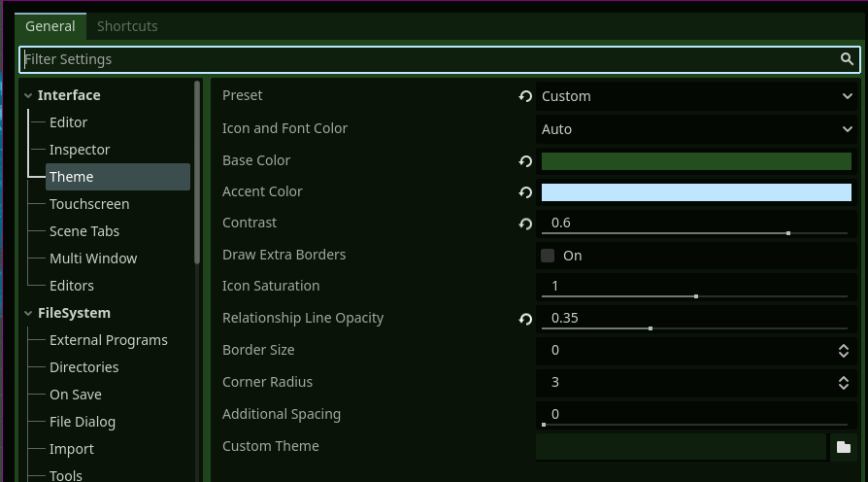Browse for Custom Theme via folder icon
868x482 pixels.
[x=844, y=447]
